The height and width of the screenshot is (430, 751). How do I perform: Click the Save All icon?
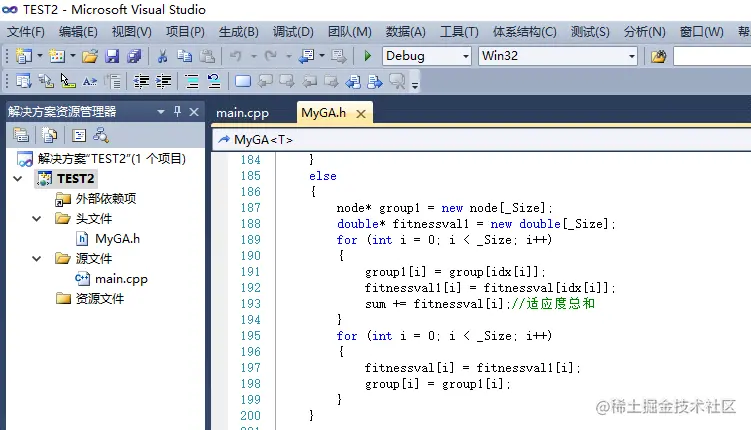click(134, 57)
